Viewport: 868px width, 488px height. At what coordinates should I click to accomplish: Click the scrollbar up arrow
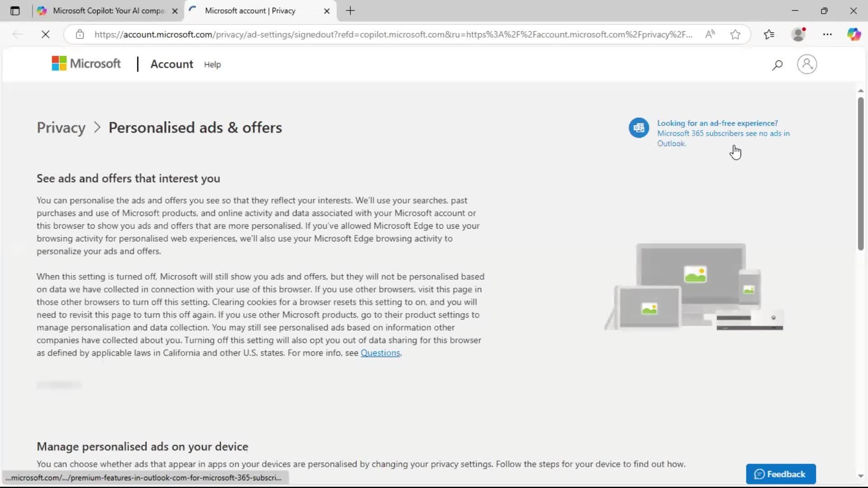861,91
